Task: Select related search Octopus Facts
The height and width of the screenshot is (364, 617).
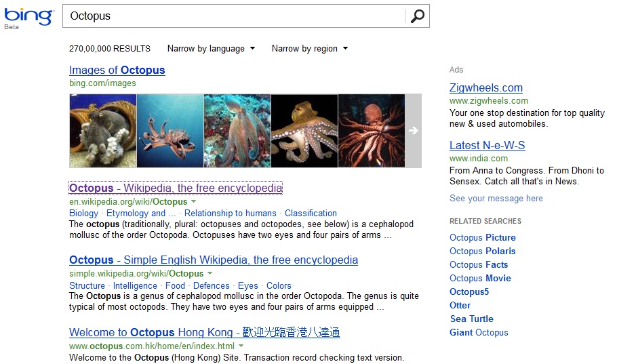Action: tap(479, 264)
